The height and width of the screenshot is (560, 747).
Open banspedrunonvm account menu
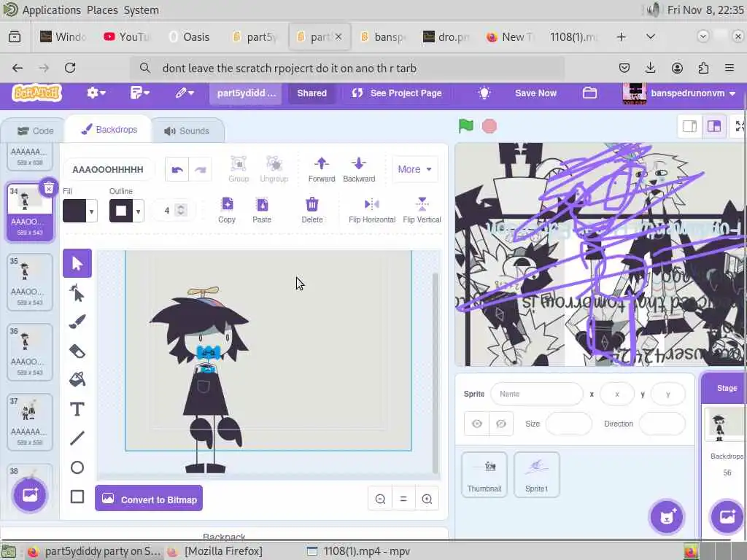(x=679, y=93)
